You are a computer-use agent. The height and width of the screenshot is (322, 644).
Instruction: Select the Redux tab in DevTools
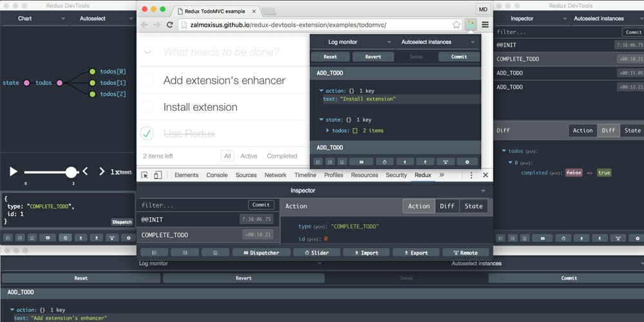click(423, 175)
